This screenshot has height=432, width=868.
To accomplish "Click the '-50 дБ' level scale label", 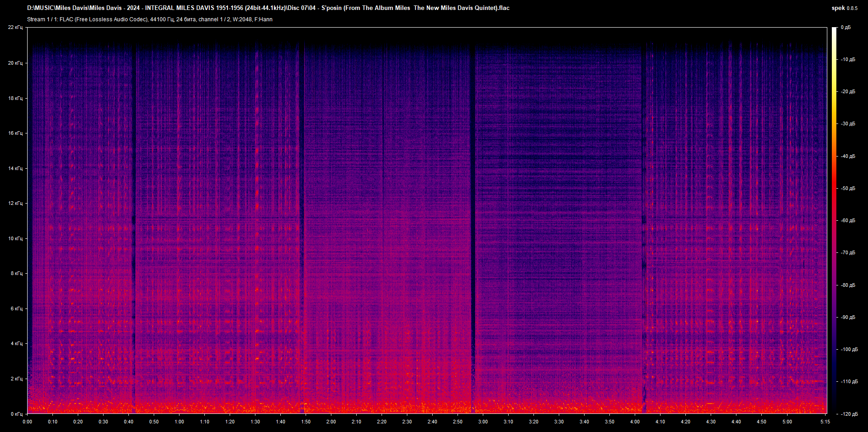I will pyautogui.click(x=848, y=189).
